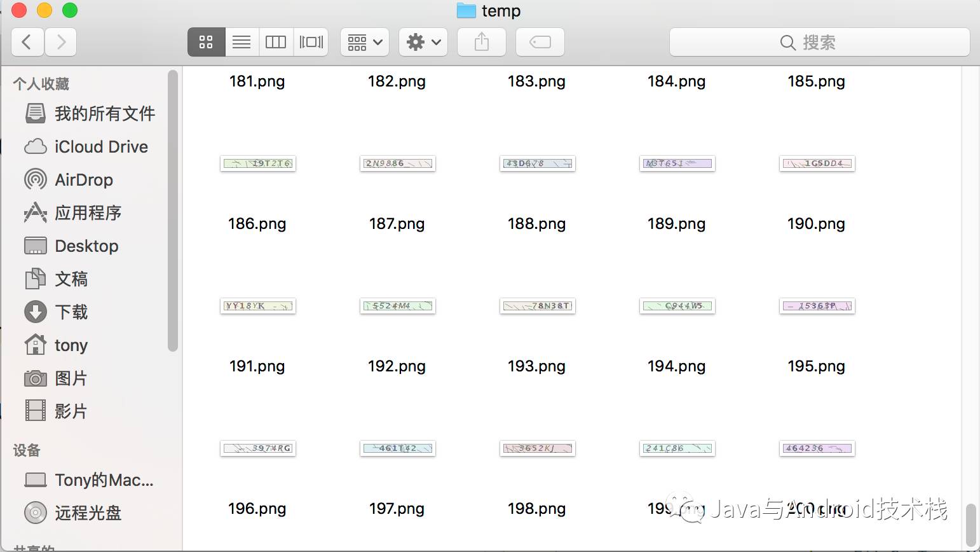This screenshot has height=552, width=980.
Task: Focus the 搜索 search field
Action: 820,43
